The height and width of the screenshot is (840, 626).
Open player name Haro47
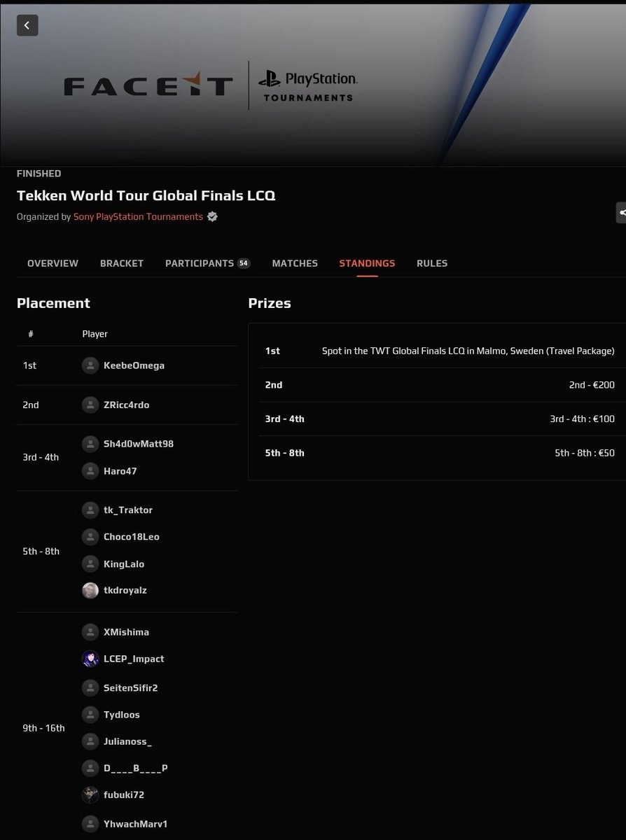click(x=120, y=471)
